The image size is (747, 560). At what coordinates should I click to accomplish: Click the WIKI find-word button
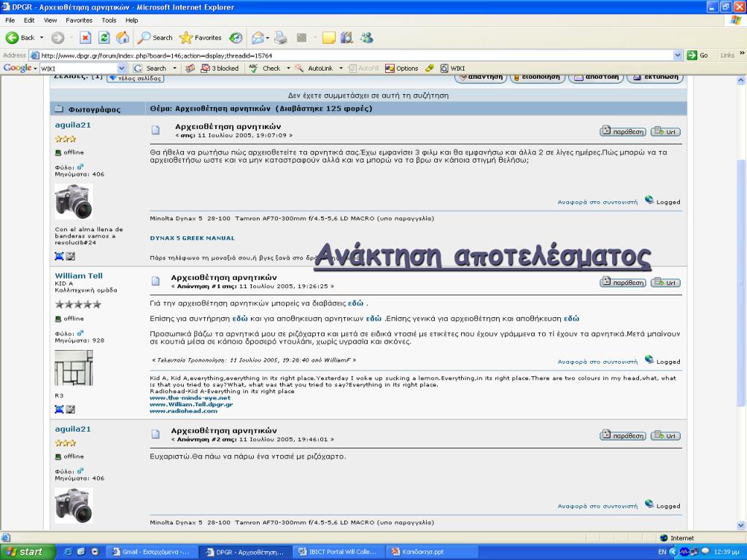coord(452,69)
